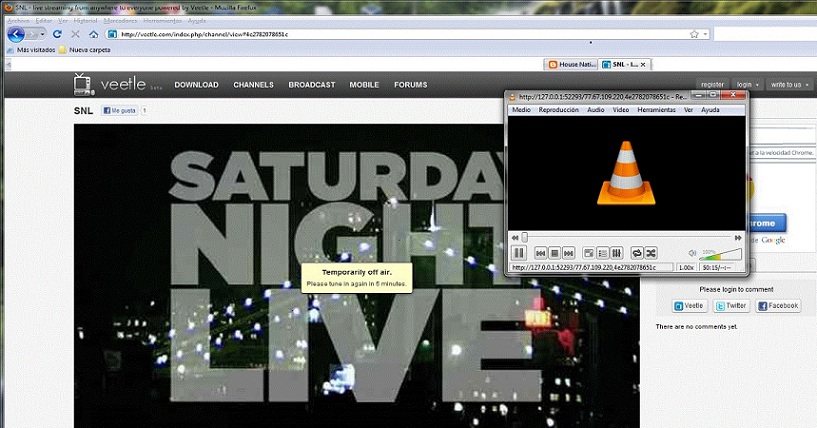The width and height of the screenshot is (817, 428).
Task: Open the VLC playlist view
Action: pos(603,253)
